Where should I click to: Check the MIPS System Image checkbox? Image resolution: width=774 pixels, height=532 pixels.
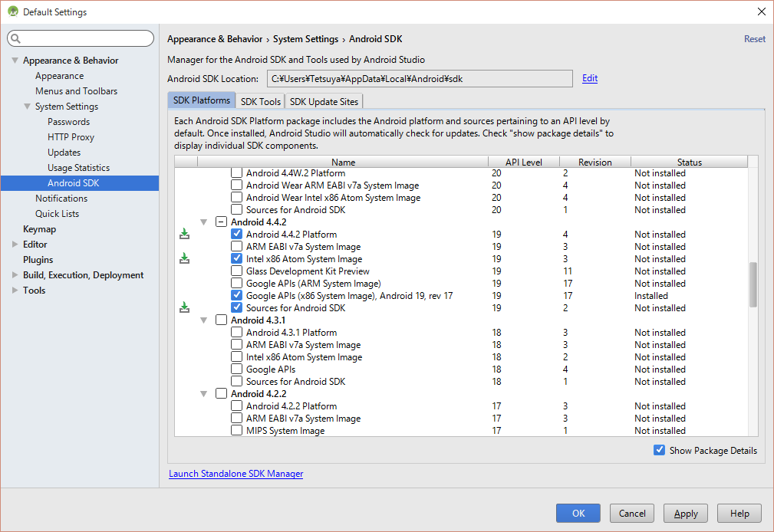click(x=237, y=430)
